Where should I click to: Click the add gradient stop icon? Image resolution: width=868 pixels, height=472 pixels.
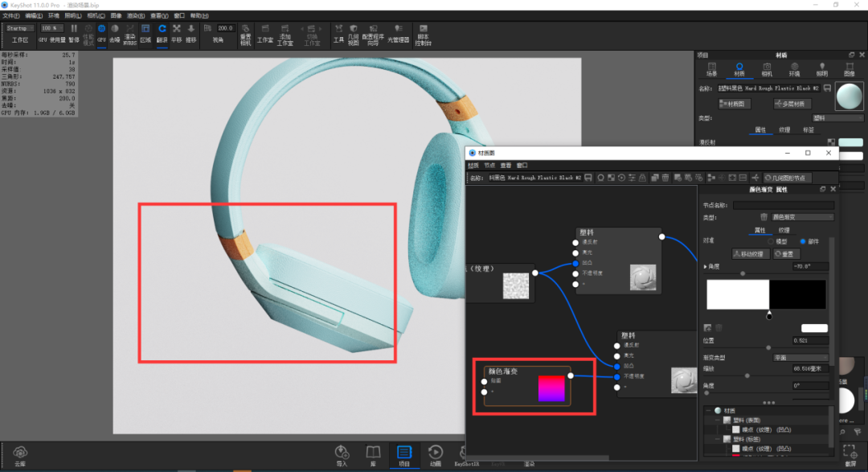pyautogui.click(x=707, y=328)
